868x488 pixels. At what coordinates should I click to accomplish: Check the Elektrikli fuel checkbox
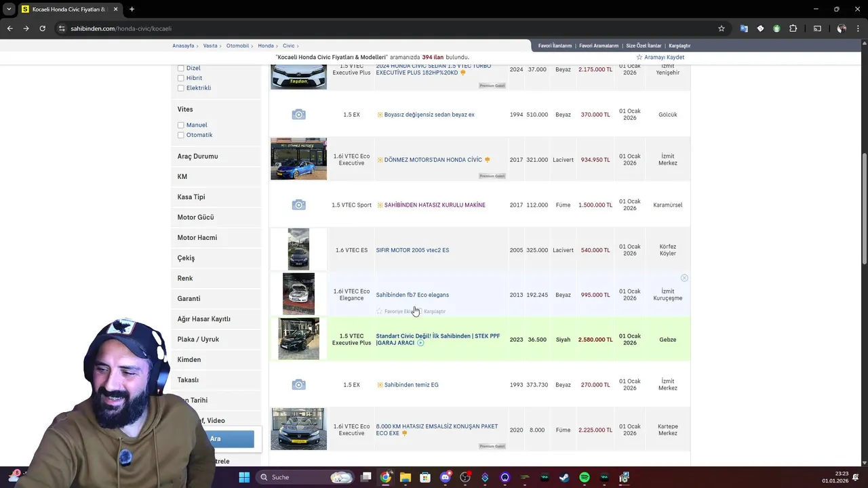click(x=180, y=88)
